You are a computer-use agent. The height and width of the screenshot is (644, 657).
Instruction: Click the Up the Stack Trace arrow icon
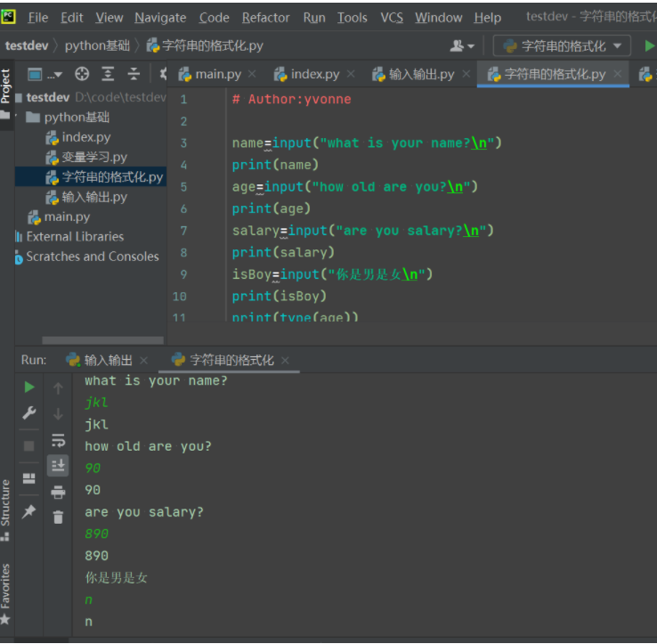point(58,388)
